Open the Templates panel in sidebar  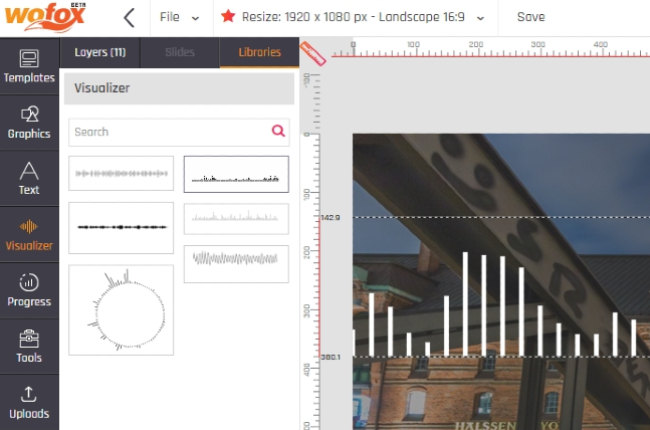(29, 66)
